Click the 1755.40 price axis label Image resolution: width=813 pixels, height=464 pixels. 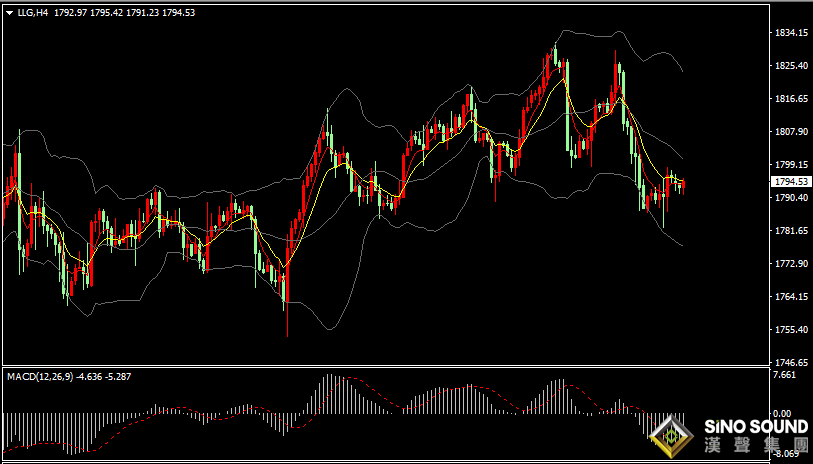[x=791, y=330]
